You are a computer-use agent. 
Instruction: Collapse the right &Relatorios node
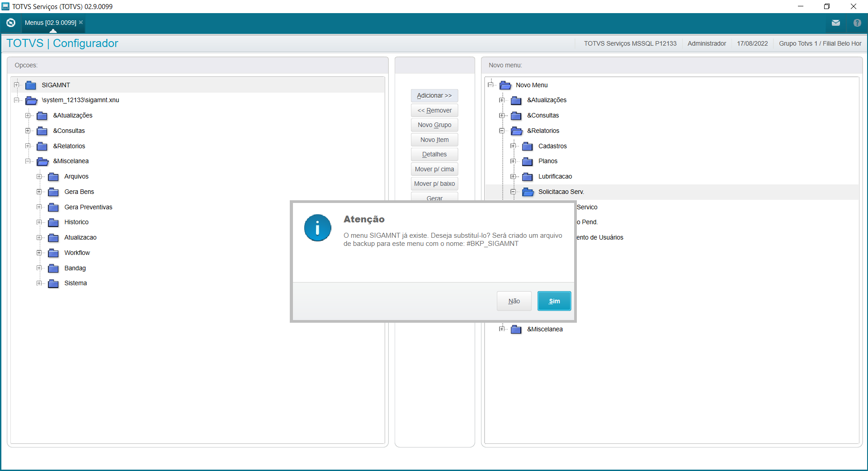click(502, 131)
